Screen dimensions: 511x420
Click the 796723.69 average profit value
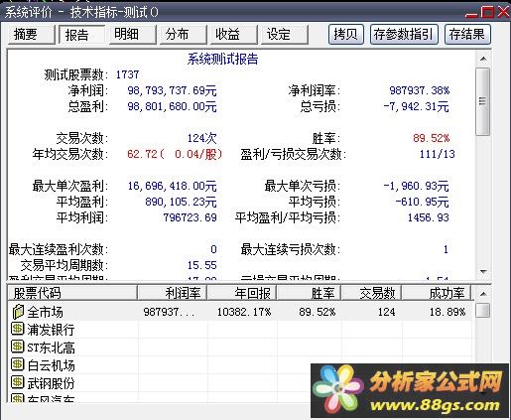(191, 217)
